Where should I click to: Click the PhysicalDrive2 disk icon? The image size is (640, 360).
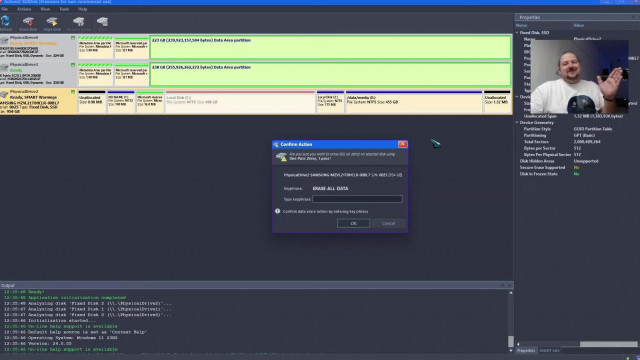[x=4, y=94]
